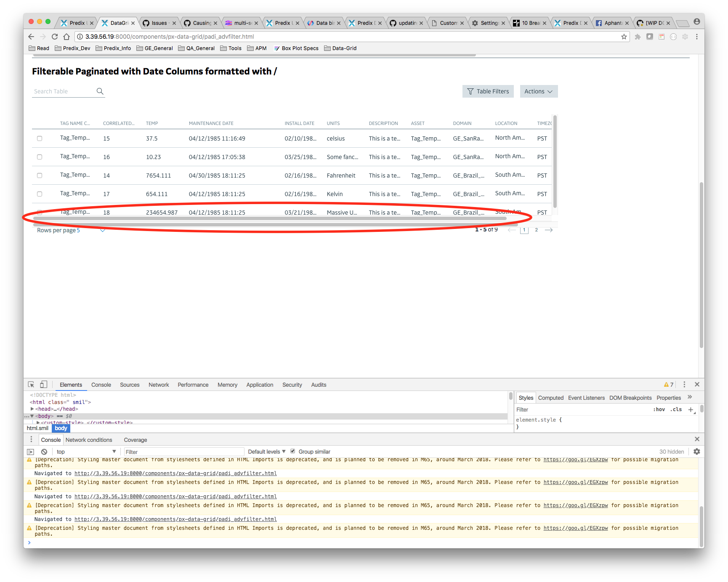Open the DevTools three-dot options menu
728x582 pixels.
684,384
